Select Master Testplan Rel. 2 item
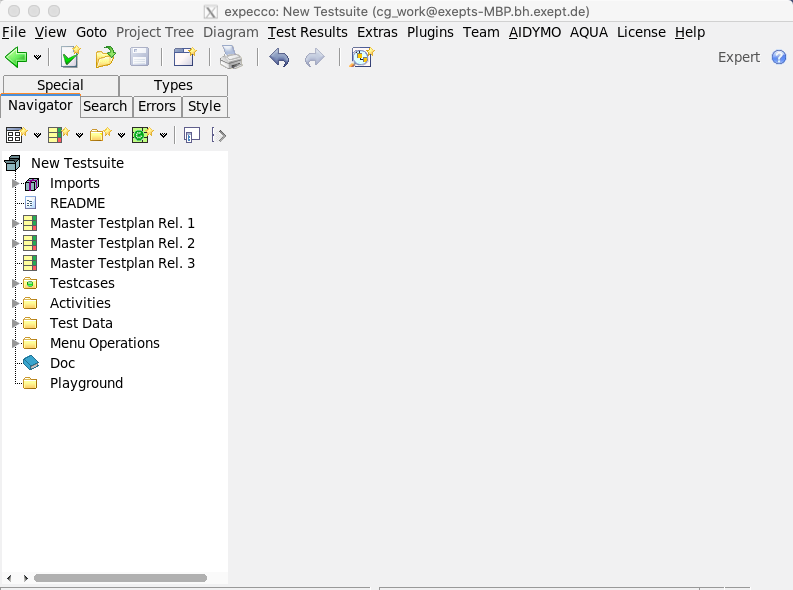The width and height of the screenshot is (793, 590). click(122, 243)
